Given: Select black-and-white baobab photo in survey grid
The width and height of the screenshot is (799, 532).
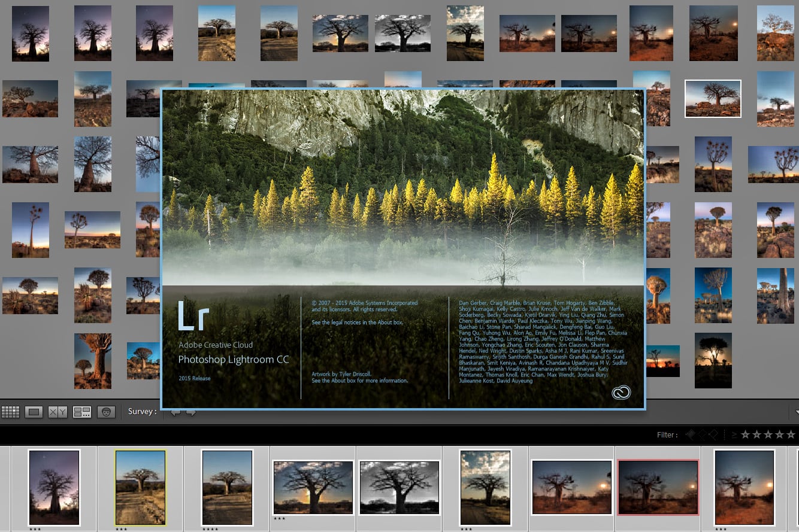Looking at the screenshot, I should point(402,34).
